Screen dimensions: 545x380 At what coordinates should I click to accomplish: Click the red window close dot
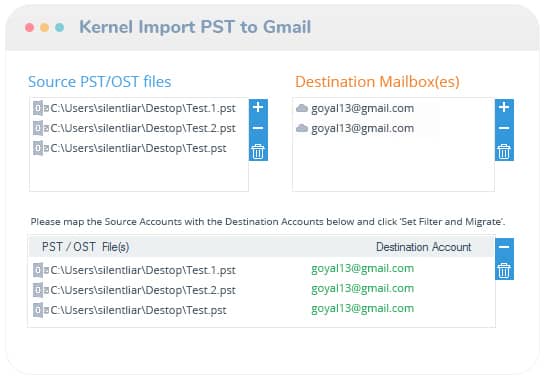[30, 27]
